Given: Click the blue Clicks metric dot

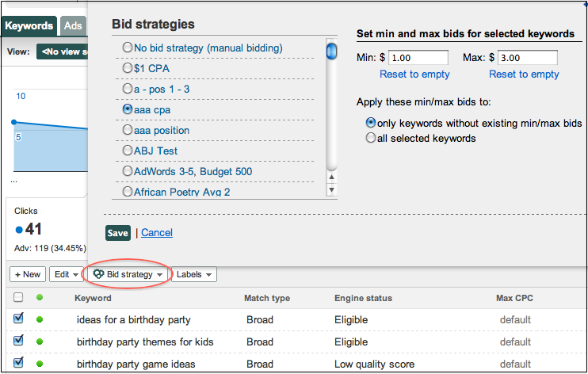Looking at the screenshot, I should (19, 230).
